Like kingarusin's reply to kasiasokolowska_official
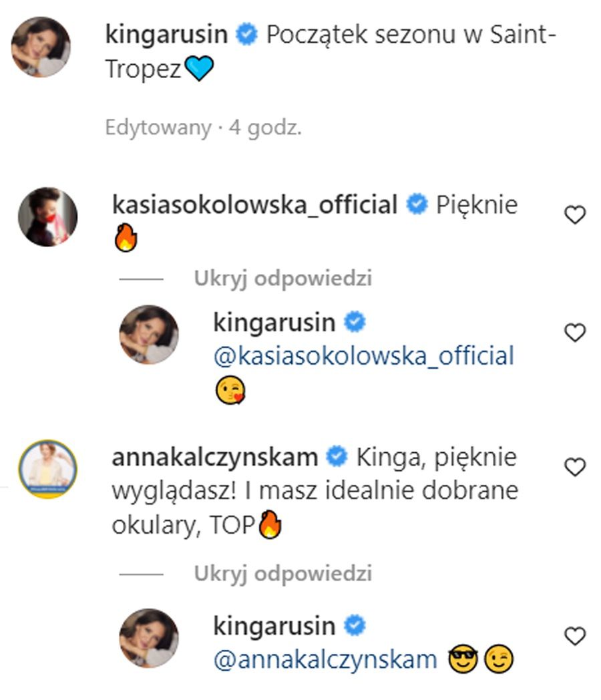Viewport: 601px width, 700px height. (x=575, y=332)
